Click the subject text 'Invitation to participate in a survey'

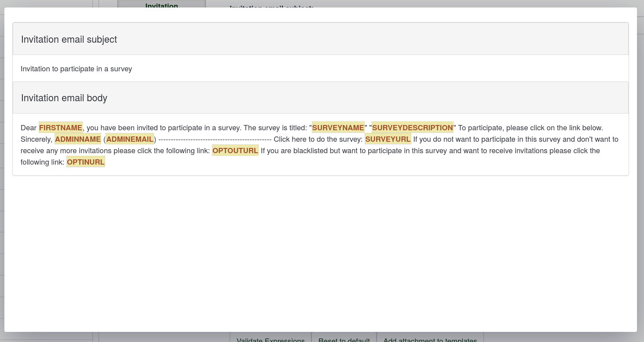point(77,69)
